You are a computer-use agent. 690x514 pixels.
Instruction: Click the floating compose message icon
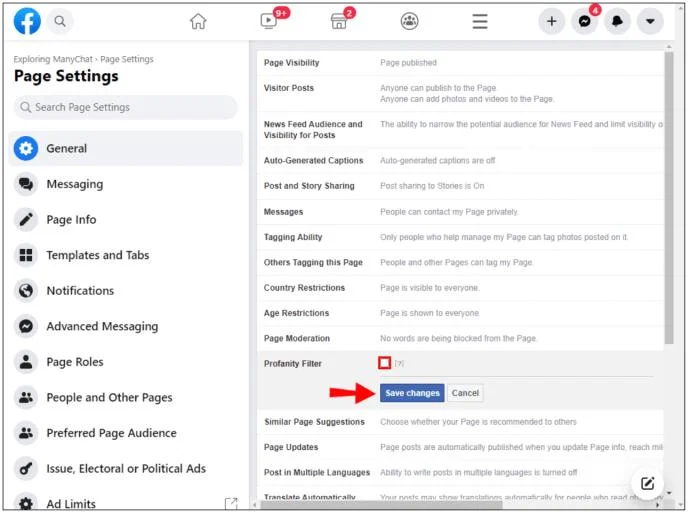[x=647, y=484]
